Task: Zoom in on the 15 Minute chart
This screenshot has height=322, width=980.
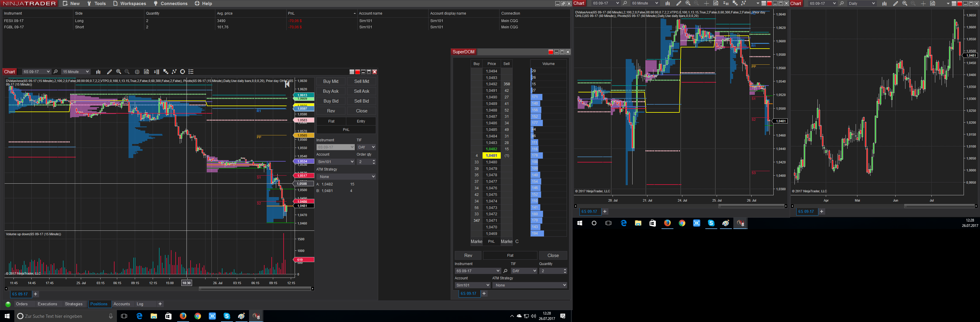Action: tap(119, 72)
